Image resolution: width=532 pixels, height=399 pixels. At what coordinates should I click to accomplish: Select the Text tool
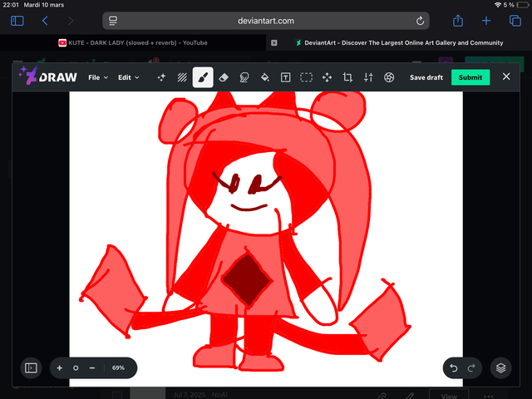tap(285, 77)
